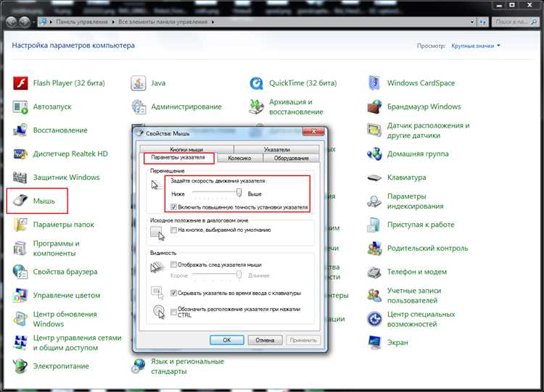Viewport: 544px width, 392px height.
Task: Open the Администрирование icon
Action: pyautogui.click(x=139, y=107)
